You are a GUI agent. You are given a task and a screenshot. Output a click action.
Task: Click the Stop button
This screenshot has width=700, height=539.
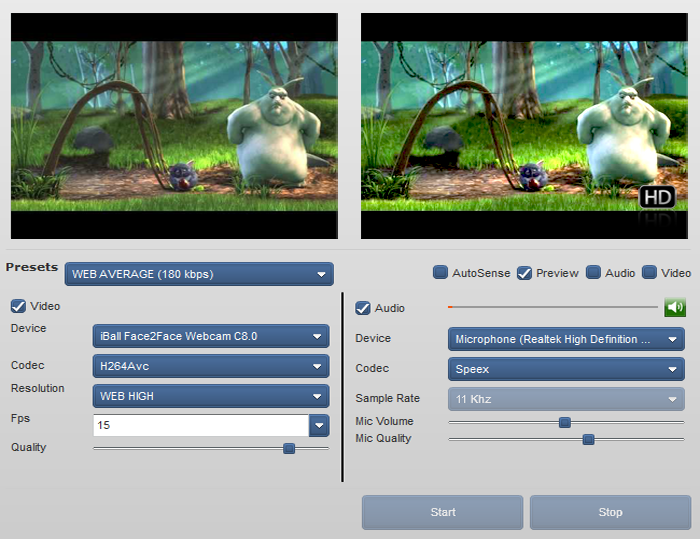click(610, 512)
